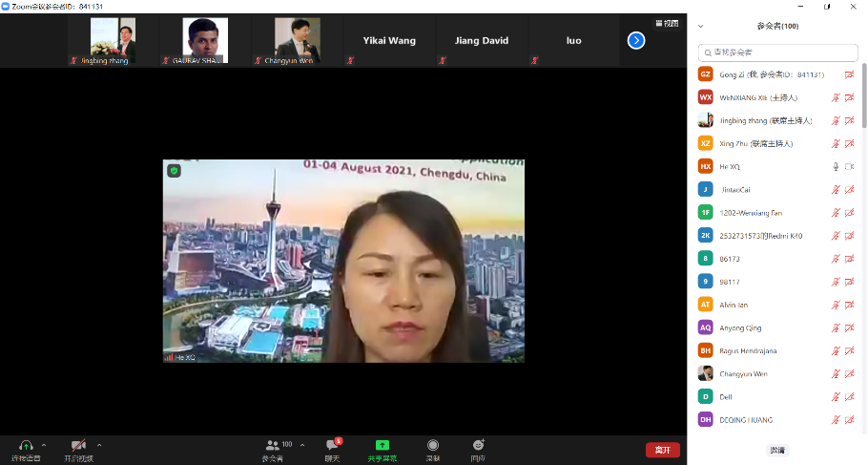Select Jingbing zhang co-host name in list

766,121
